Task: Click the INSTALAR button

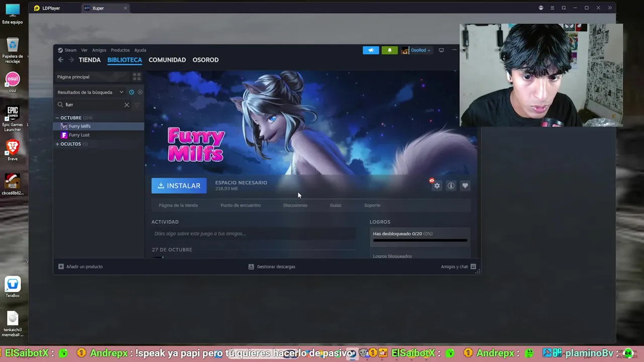Action: [179, 186]
